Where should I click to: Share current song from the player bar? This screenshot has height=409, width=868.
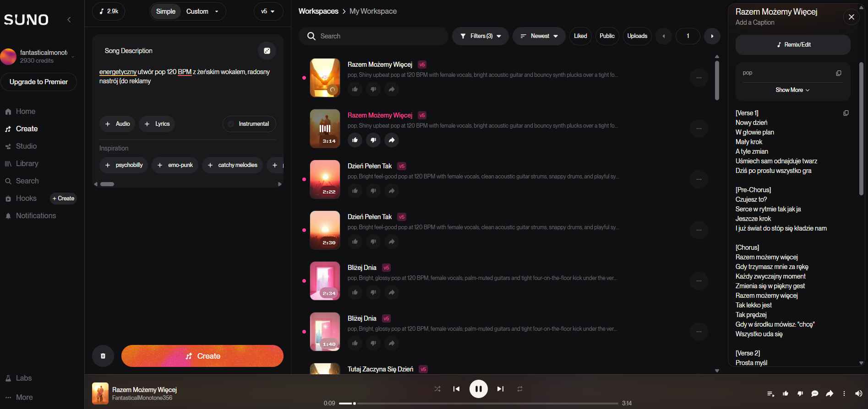click(x=830, y=393)
